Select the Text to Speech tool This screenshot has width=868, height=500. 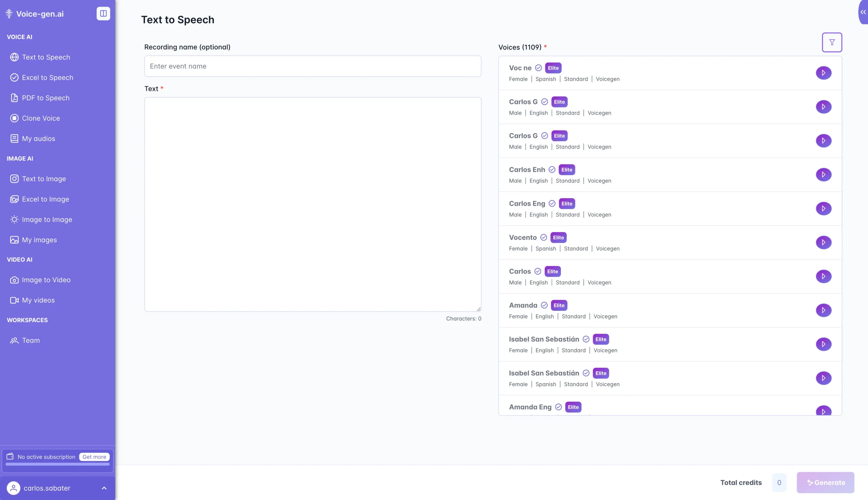(x=46, y=57)
